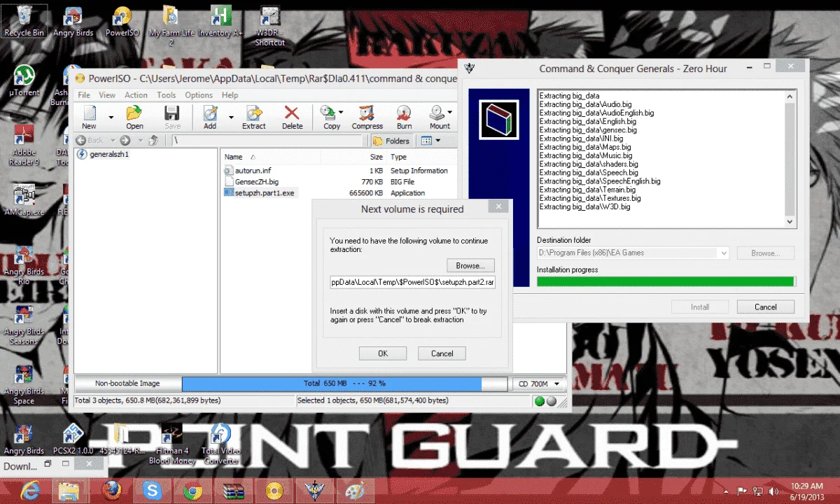The width and height of the screenshot is (840, 504).
Task: Click the Extract toolbar icon
Action: pyautogui.click(x=254, y=117)
